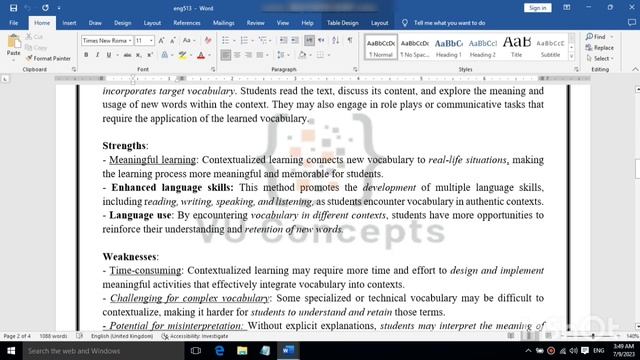
Task: Apply subscript formatting
Action: coord(139,55)
